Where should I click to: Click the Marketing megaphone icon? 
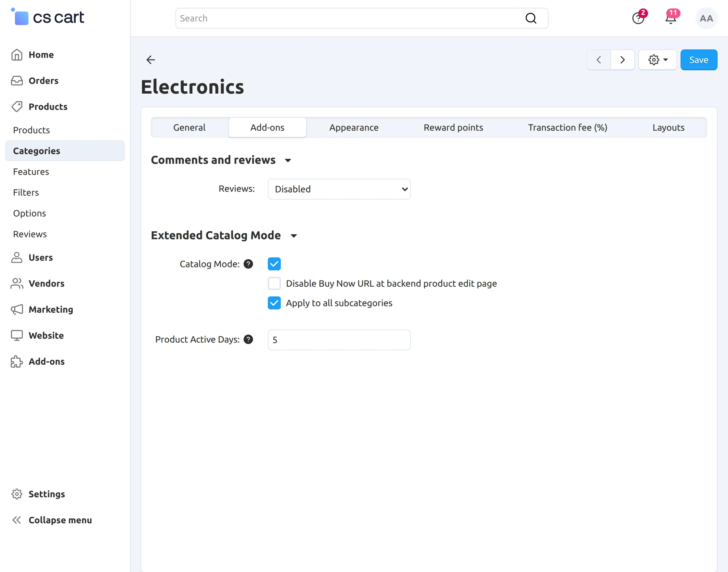[x=17, y=309]
